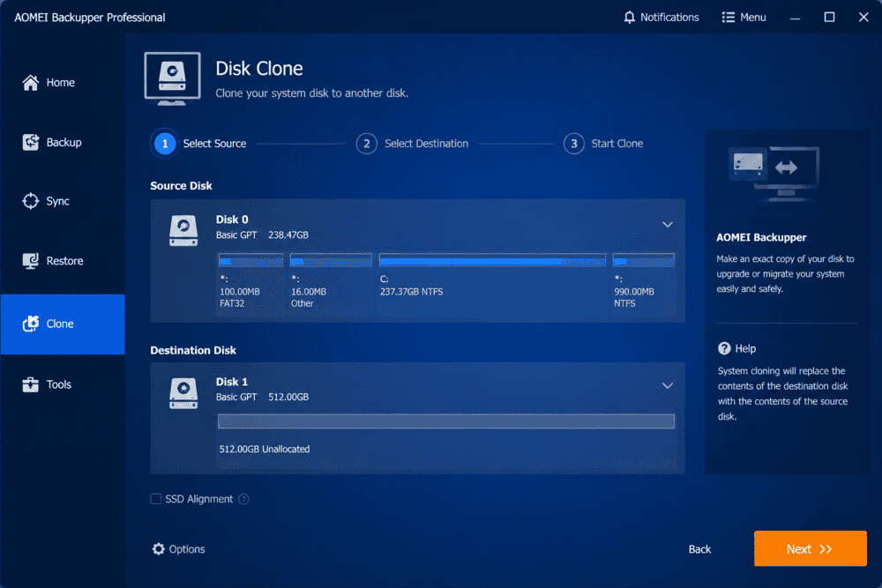Click the Disk 0 name text
Screen dimensions: 882x588
coord(232,220)
